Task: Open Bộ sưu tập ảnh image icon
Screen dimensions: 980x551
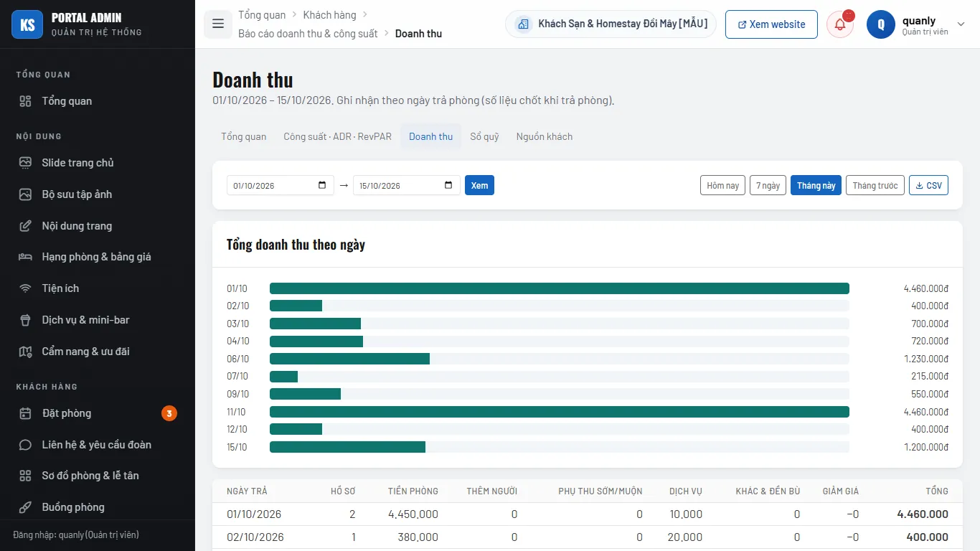Action: [25, 194]
